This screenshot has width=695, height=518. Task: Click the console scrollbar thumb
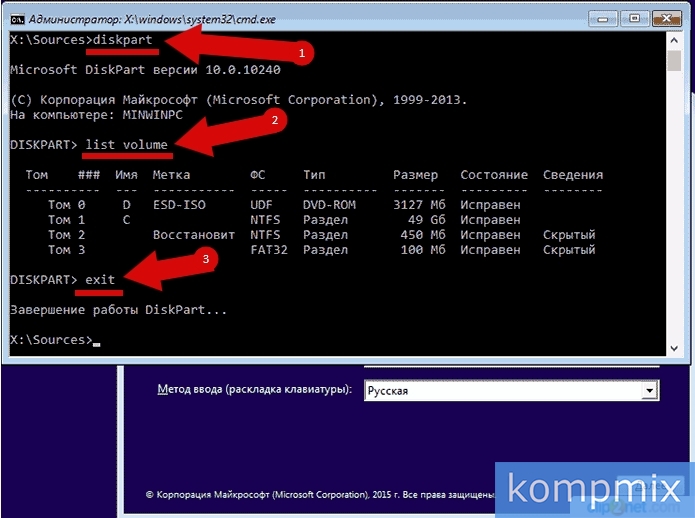coord(674,61)
